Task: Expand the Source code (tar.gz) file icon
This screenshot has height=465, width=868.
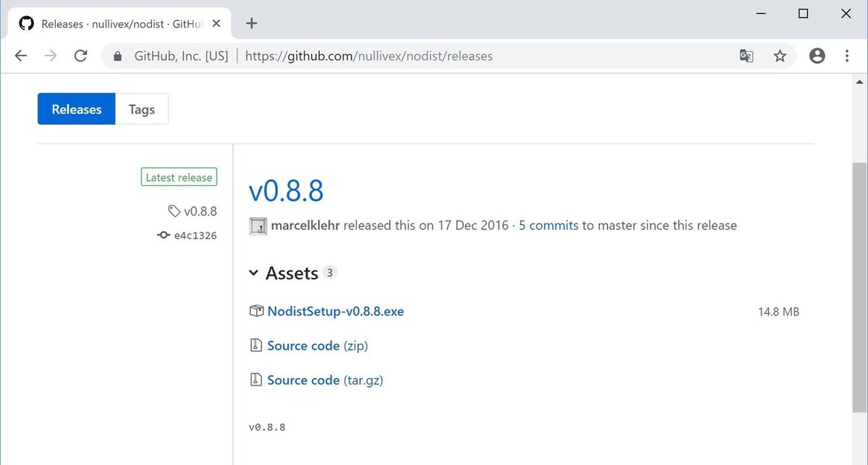Action: 256,379
